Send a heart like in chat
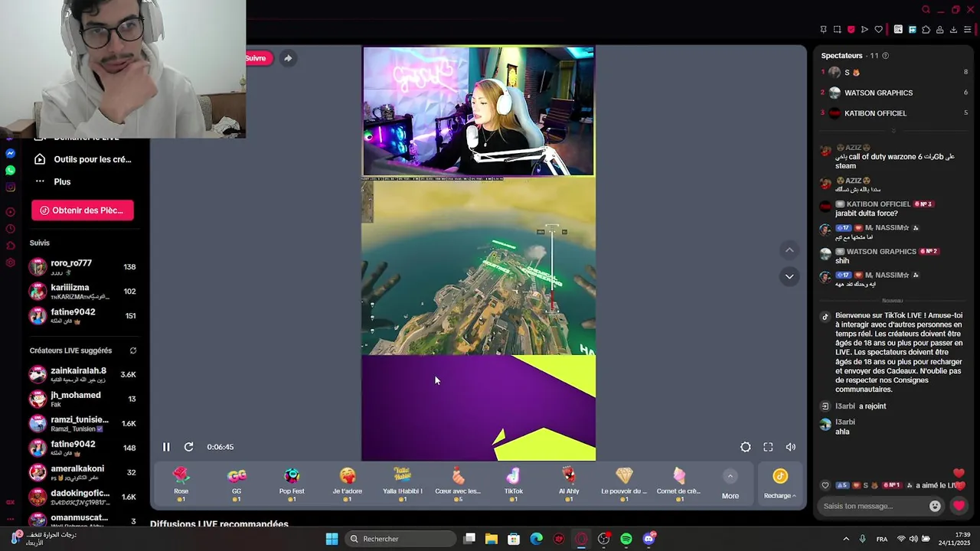The height and width of the screenshot is (551, 980). click(x=959, y=506)
